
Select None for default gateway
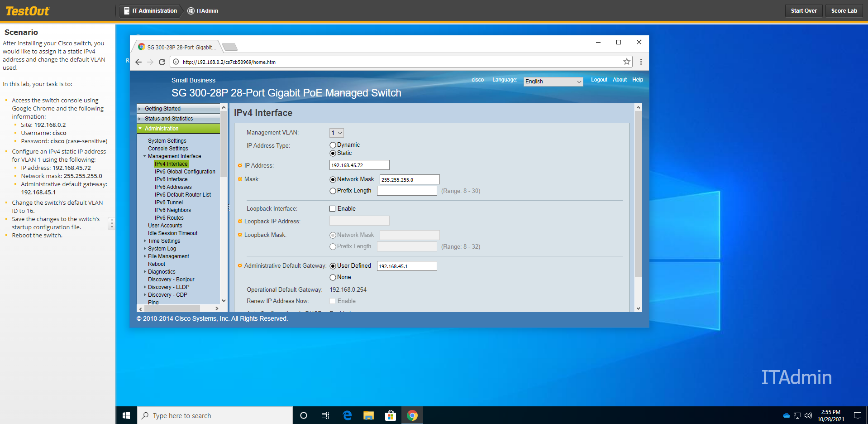333,277
